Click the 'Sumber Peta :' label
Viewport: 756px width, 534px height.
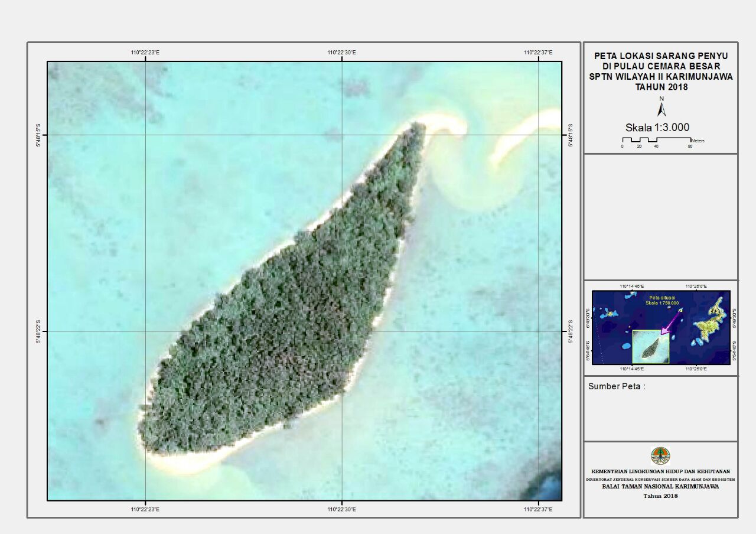(617, 386)
